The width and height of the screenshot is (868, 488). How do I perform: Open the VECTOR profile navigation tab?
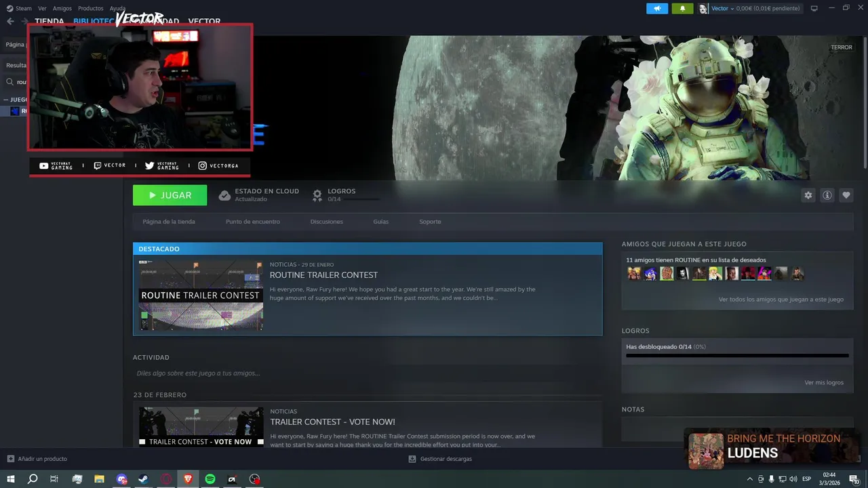204,22
